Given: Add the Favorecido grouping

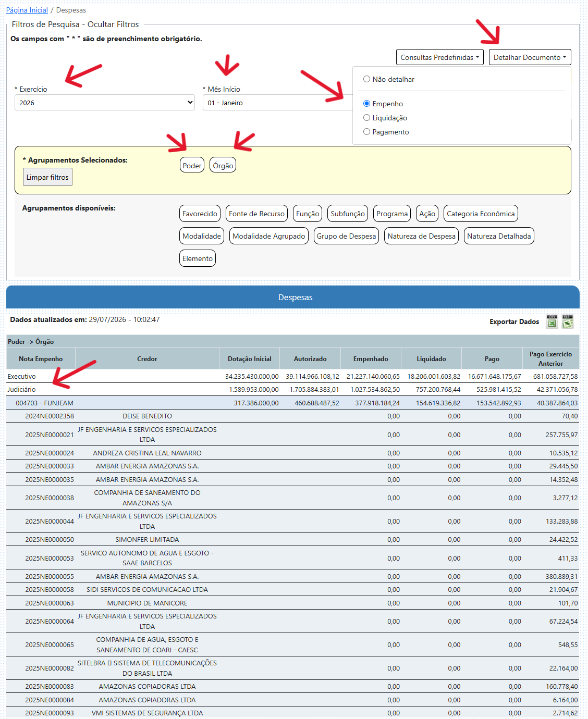Looking at the screenshot, I should coord(200,214).
